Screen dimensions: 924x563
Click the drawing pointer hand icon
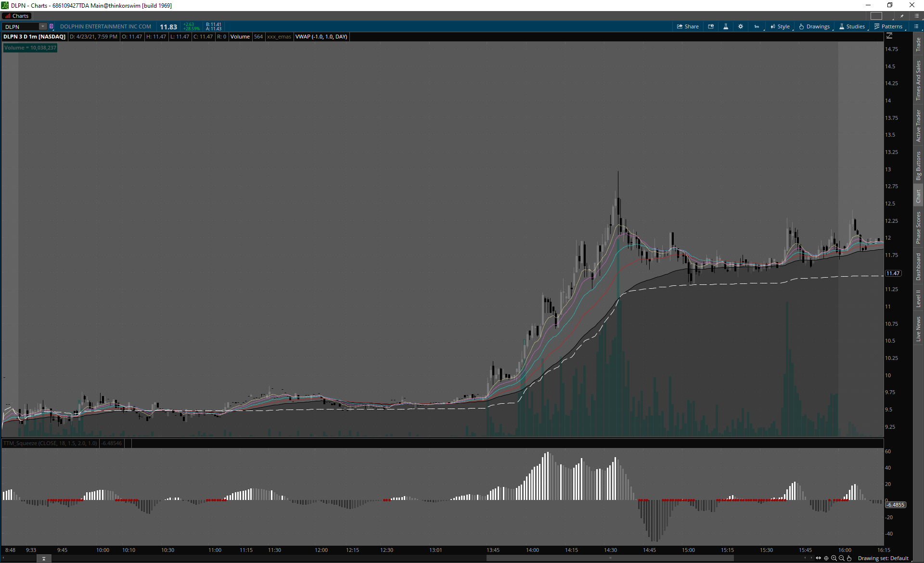click(x=849, y=558)
